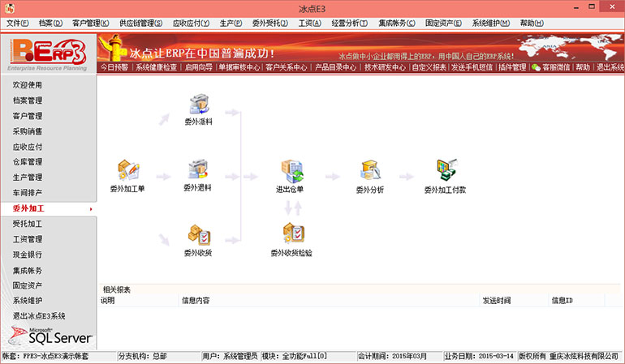Open 自定义报表 link
Screen dimensions: 625x364
429,67
